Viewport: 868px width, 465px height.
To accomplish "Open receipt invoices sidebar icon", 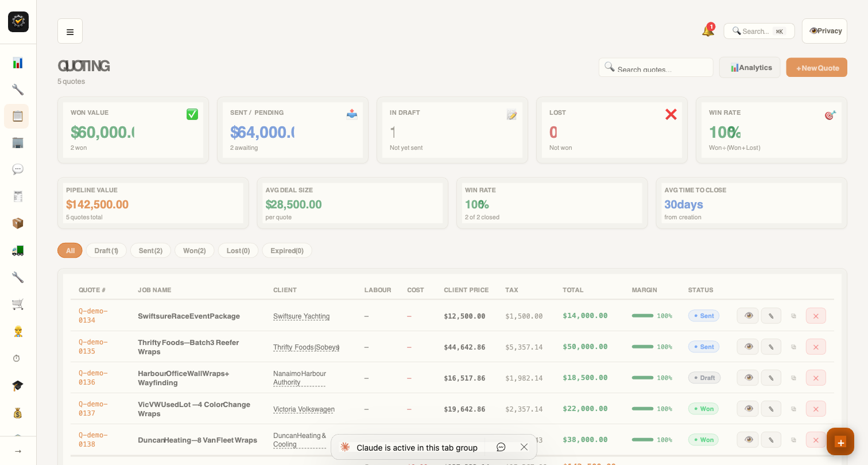I will [18, 196].
